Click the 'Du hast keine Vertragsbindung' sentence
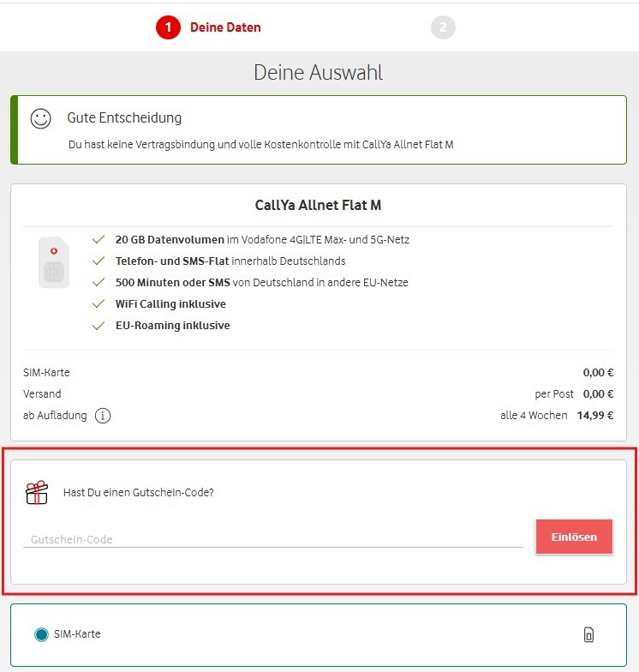 [x=260, y=144]
